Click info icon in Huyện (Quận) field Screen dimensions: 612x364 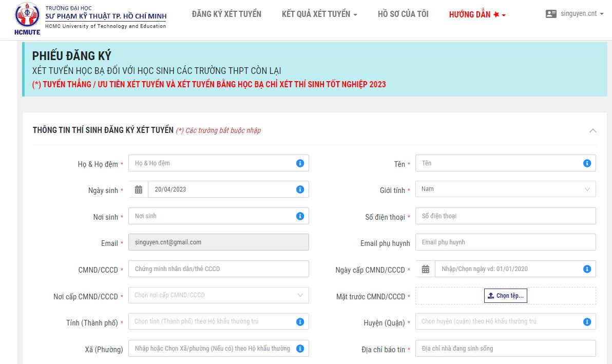pyautogui.click(x=587, y=322)
